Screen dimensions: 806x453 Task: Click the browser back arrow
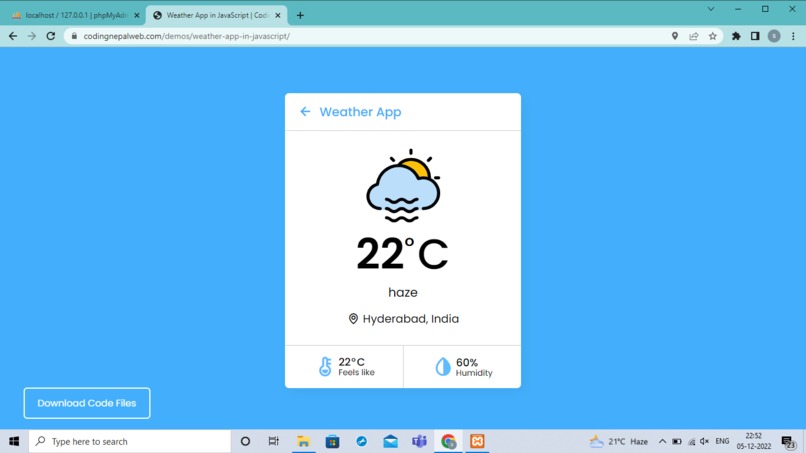coord(13,36)
